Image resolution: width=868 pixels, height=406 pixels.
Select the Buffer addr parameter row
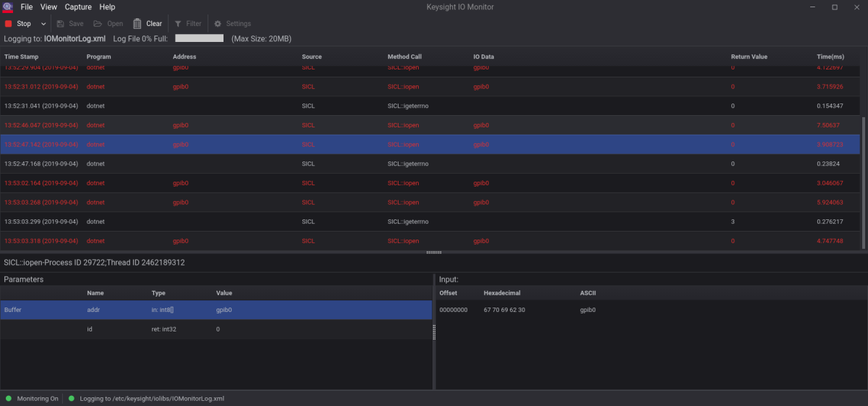216,310
